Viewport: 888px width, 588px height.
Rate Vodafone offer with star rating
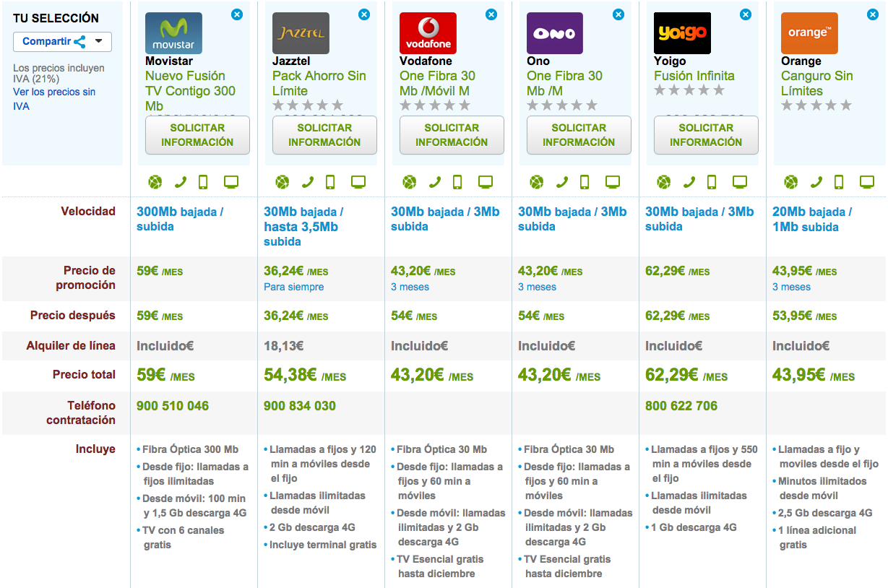point(435,105)
